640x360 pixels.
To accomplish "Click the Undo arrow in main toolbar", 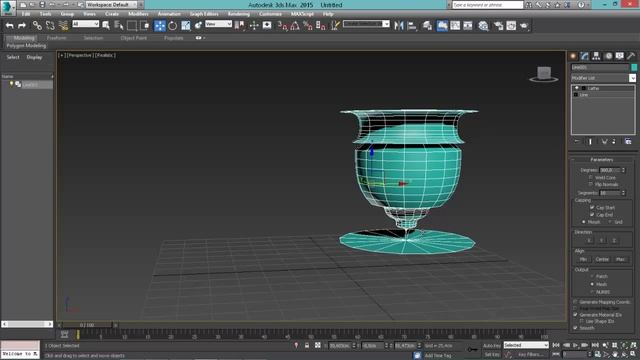I will click(x=10, y=26).
